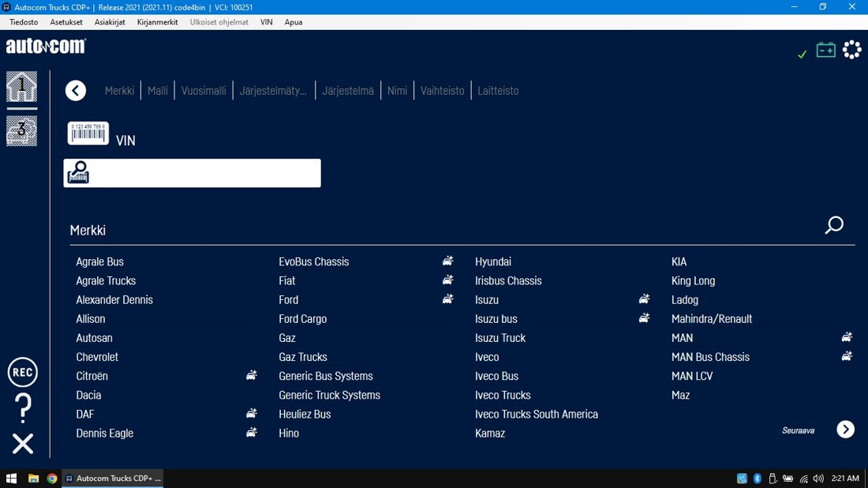Choose Chevrolet brand

click(97, 357)
